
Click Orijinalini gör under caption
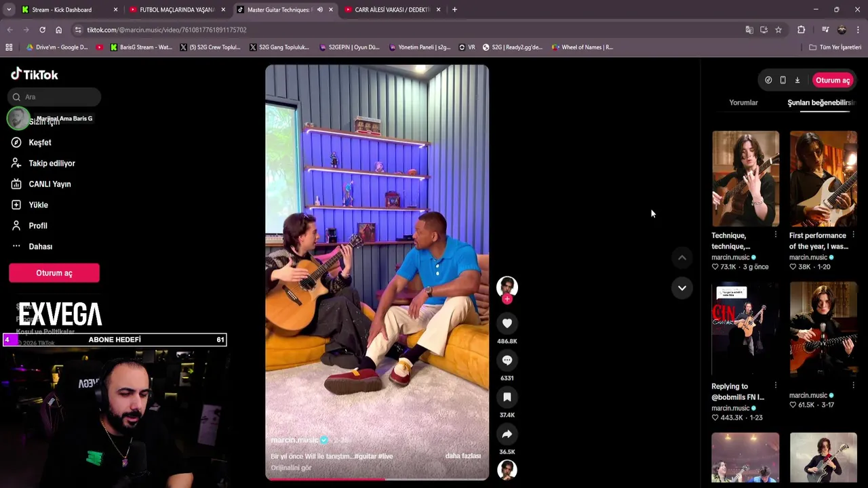(291, 468)
